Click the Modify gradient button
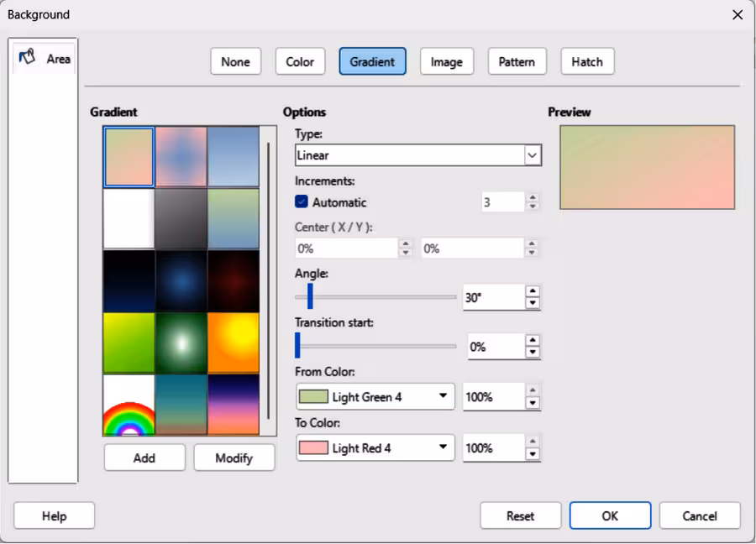Viewport: 756px width, 544px height. click(234, 458)
